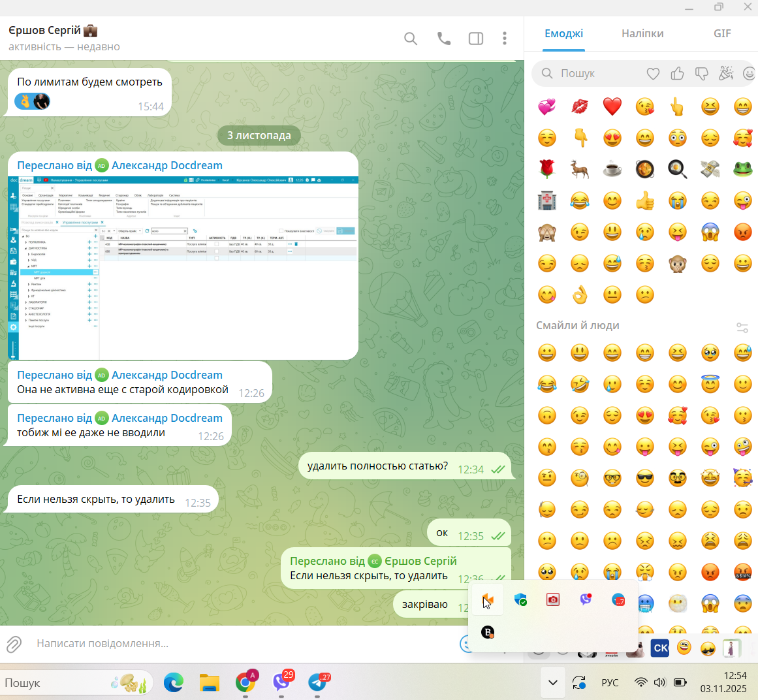Select message 'тобиж мі ее даже не вводили'
The height and width of the screenshot is (700, 758).
(119, 425)
